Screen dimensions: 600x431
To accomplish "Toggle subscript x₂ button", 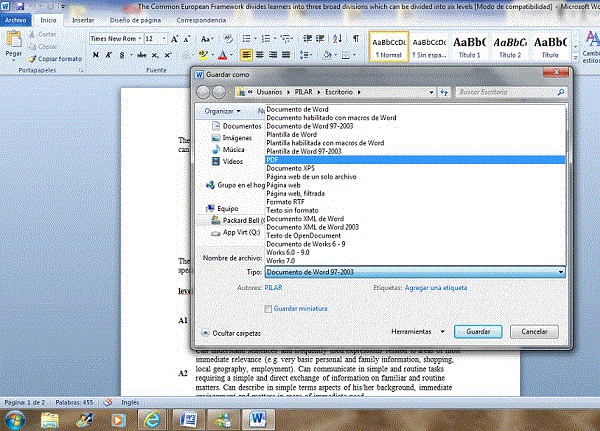I will click(x=155, y=55).
